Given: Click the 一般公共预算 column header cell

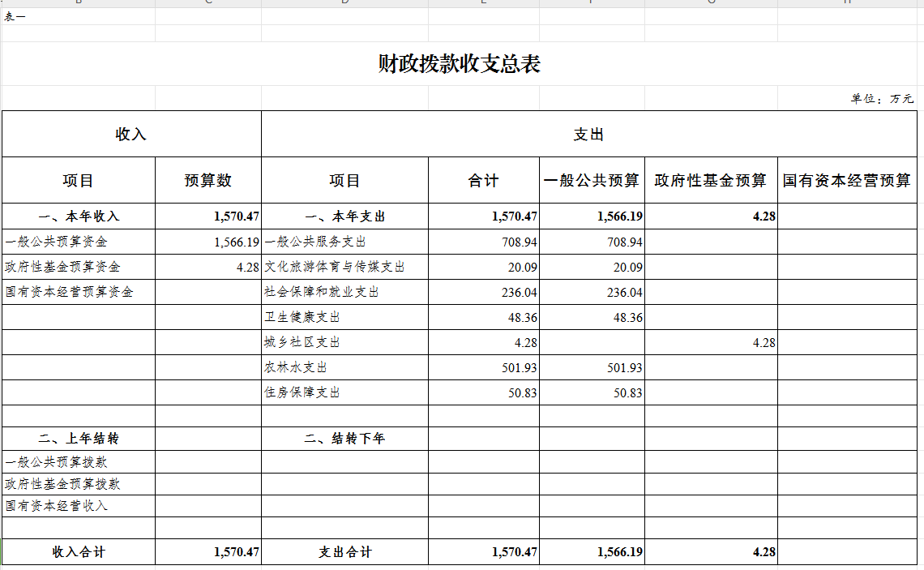Looking at the screenshot, I should [x=592, y=180].
